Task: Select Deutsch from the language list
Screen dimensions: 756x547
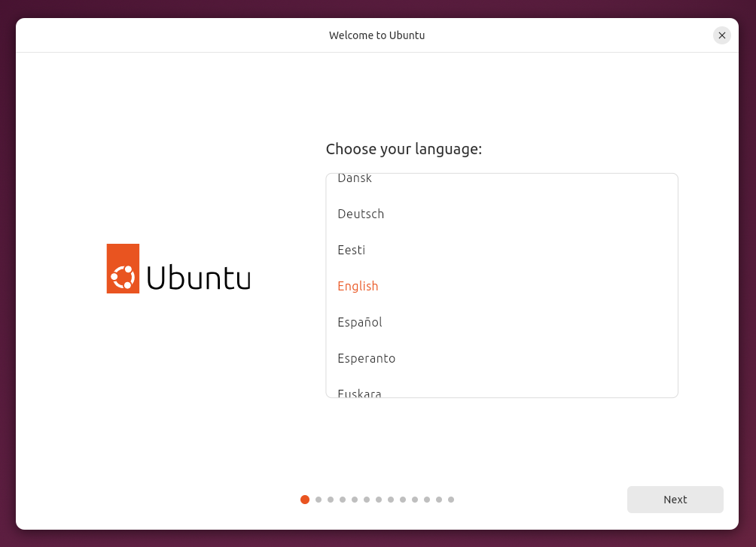Action: 361,214
